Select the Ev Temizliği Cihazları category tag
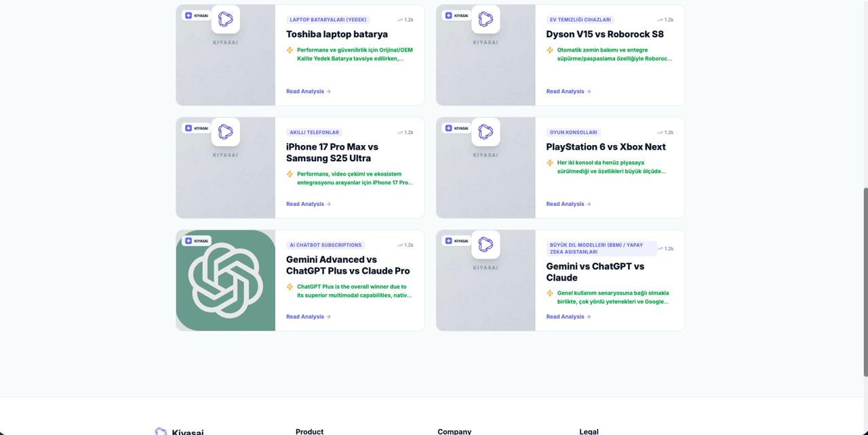The height and width of the screenshot is (435, 868). 580,20
